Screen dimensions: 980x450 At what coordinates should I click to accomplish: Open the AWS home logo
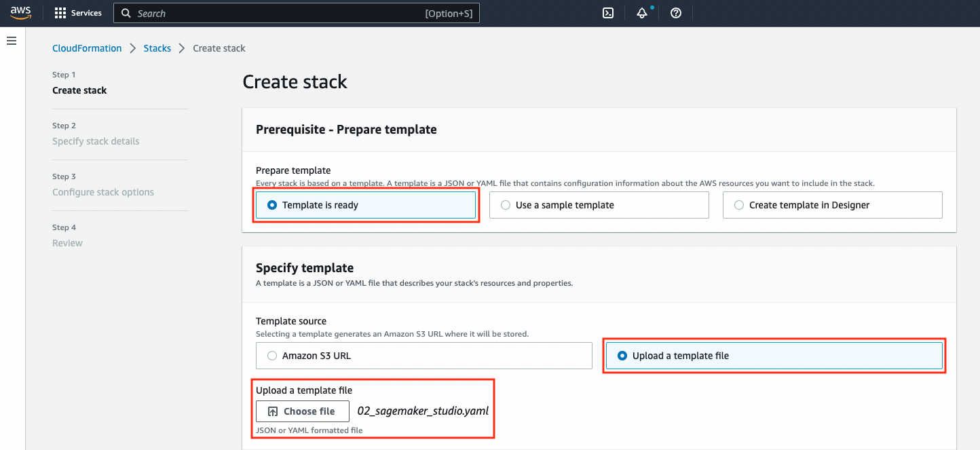coord(21,13)
